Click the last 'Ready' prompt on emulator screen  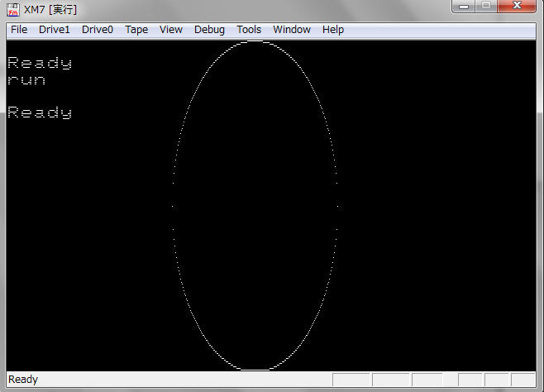(40, 112)
